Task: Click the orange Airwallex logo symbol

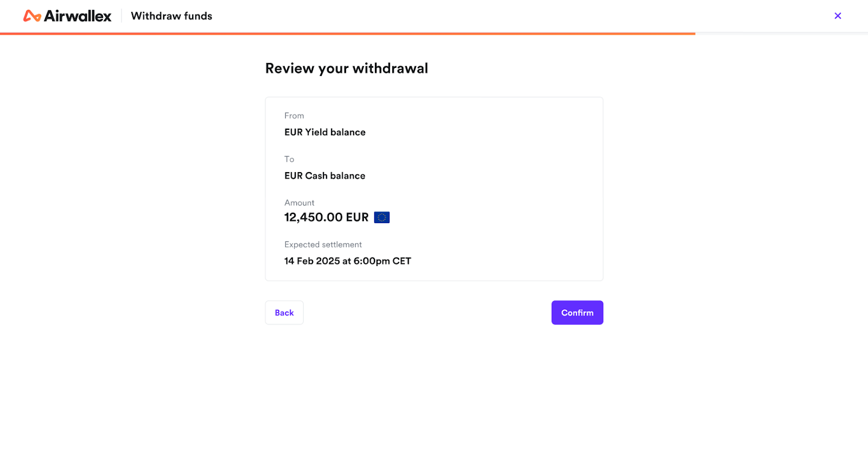Action: point(32,16)
